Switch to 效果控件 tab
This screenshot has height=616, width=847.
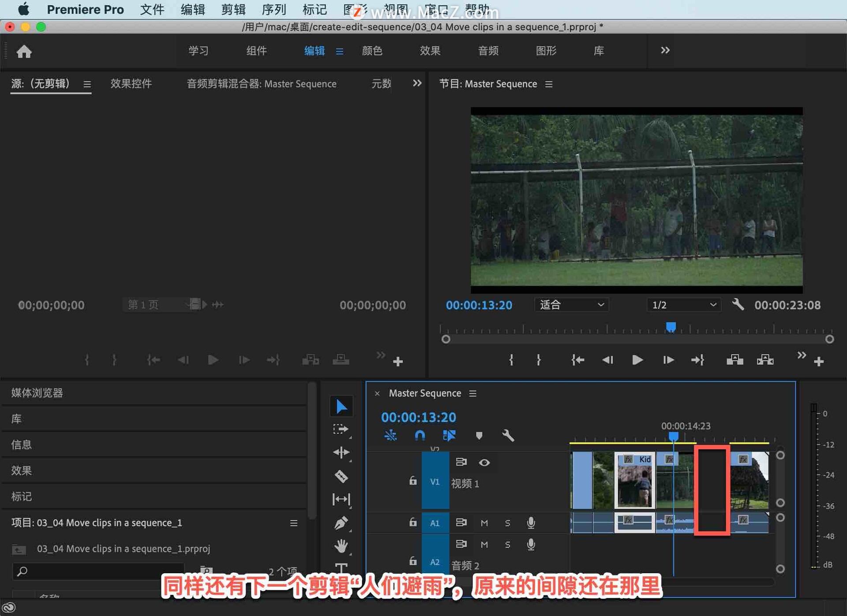[x=131, y=83]
